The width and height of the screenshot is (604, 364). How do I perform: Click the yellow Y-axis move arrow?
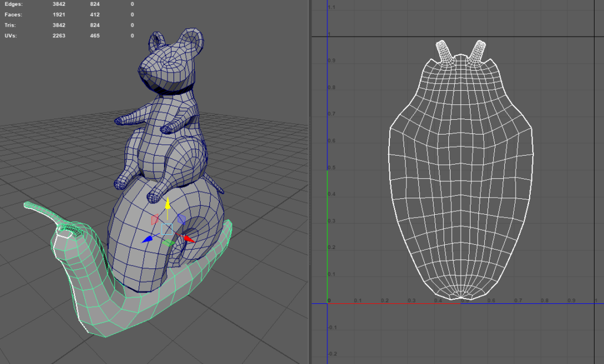pyautogui.click(x=168, y=205)
